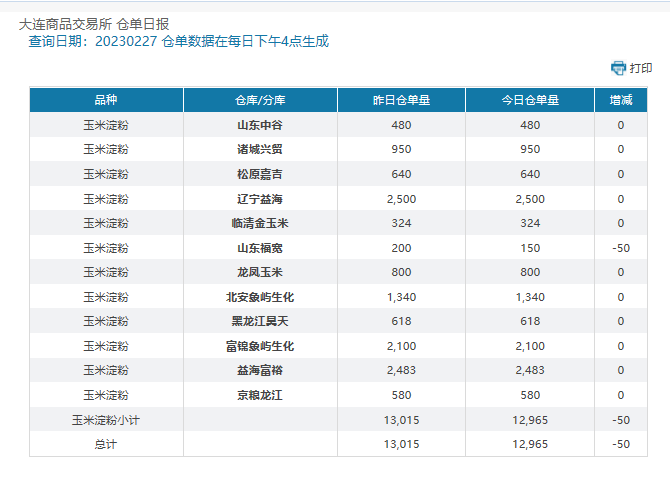
Task: Click the 诸城兴贸 warehouse name
Action: point(260,150)
